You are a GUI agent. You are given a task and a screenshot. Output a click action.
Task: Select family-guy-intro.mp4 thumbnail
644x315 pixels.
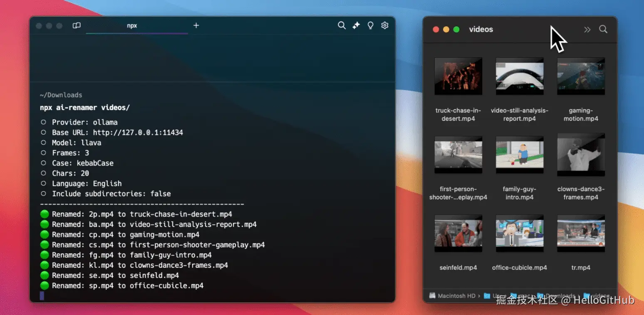click(520, 155)
